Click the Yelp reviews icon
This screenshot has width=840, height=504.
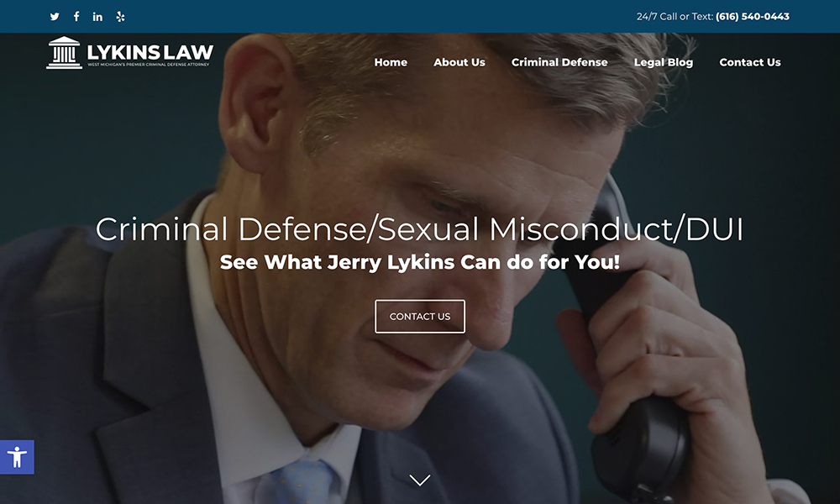(x=120, y=17)
